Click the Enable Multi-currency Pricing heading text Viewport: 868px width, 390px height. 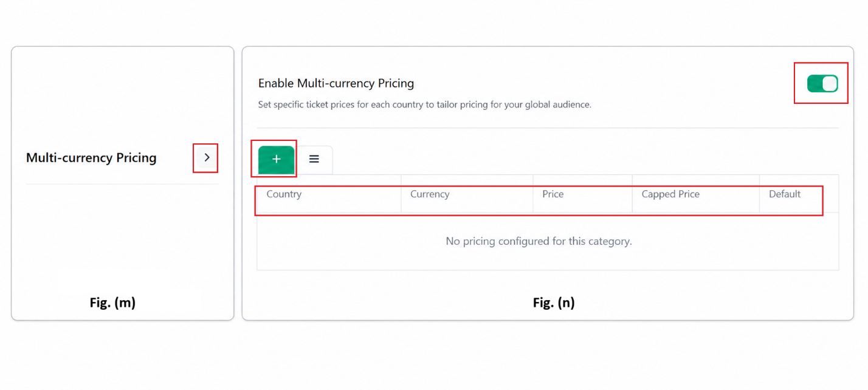[x=336, y=83]
